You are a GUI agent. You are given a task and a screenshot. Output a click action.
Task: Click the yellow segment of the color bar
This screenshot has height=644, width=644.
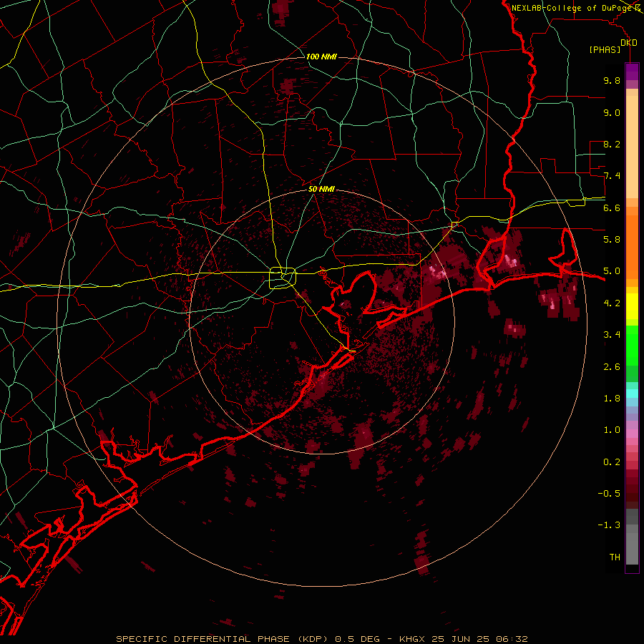[632, 306]
